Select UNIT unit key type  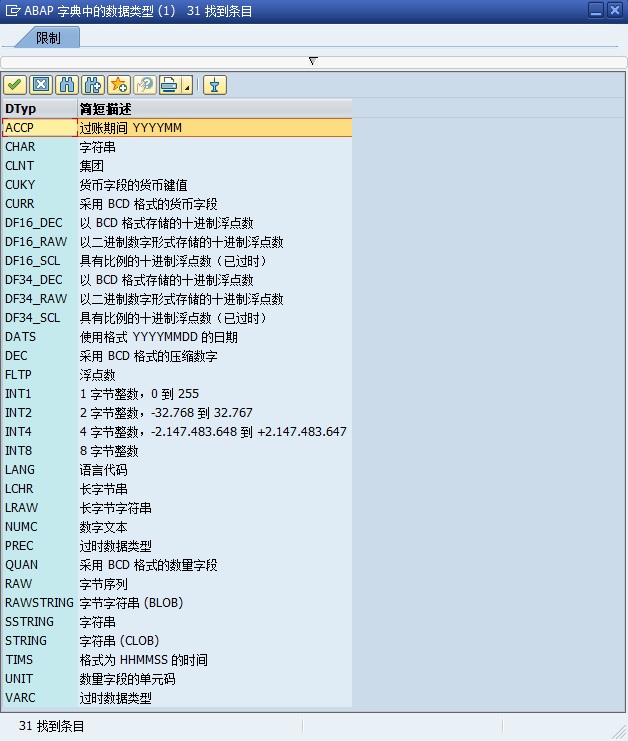coord(177,679)
